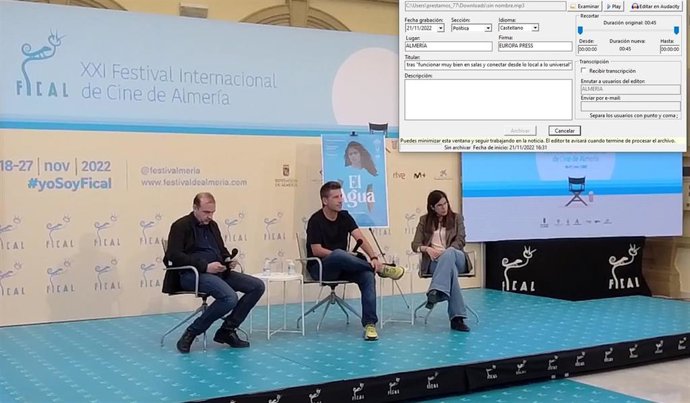This screenshot has height=403, width=690.
Task: Click the greyed-out Archivar button
Action: tap(520, 131)
